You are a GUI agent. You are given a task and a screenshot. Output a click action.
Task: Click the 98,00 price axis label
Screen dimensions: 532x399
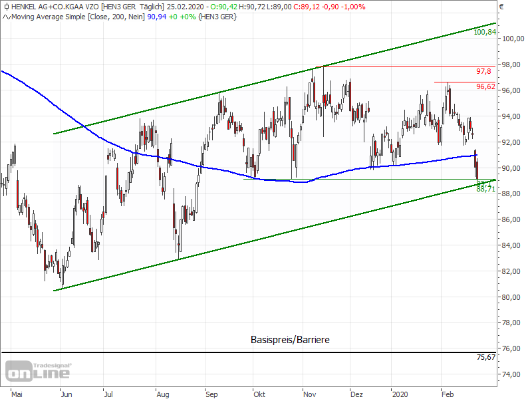tap(511, 65)
